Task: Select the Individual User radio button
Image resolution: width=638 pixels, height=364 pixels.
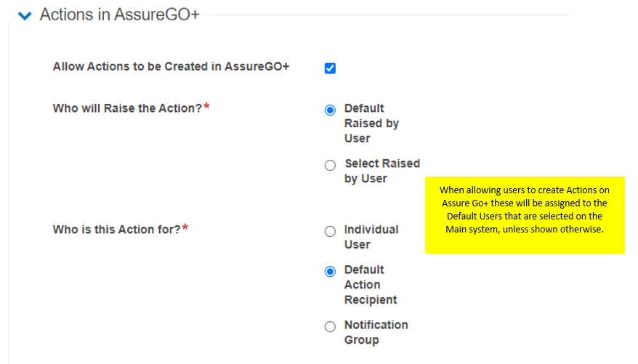Action: coord(330,231)
